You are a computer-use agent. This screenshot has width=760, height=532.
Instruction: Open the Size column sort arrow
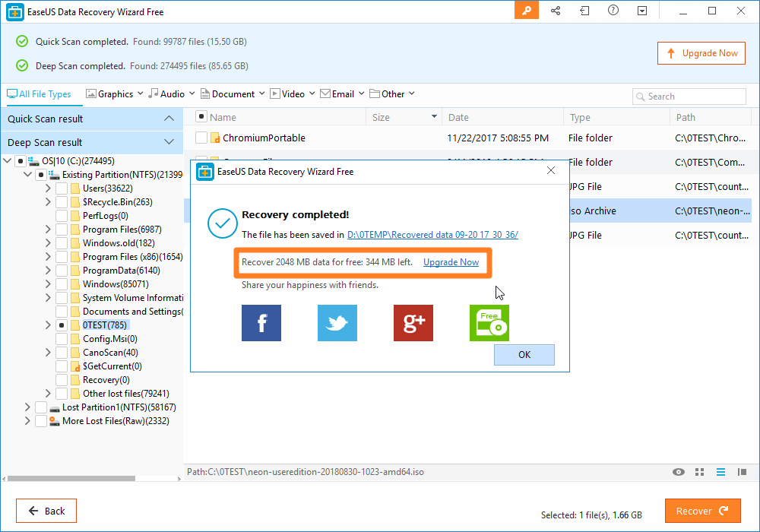coord(434,117)
